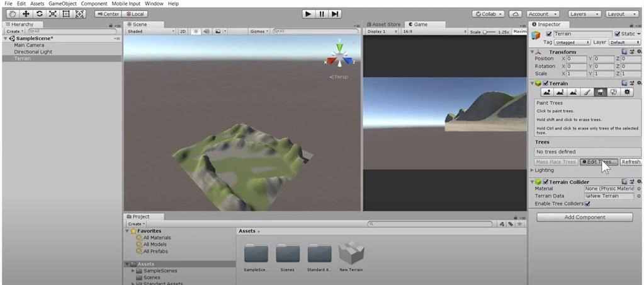Select the Rect transform tool
This screenshot has width=644, height=285.
pyautogui.click(x=66, y=14)
